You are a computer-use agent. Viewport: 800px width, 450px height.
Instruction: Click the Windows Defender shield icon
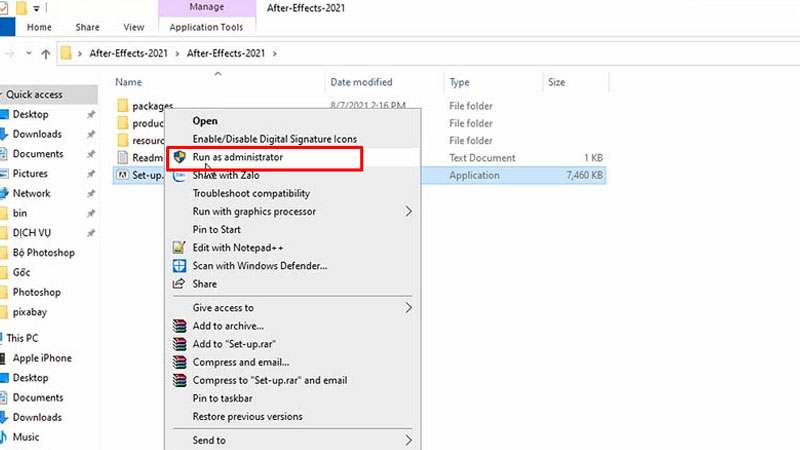pos(179,266)
